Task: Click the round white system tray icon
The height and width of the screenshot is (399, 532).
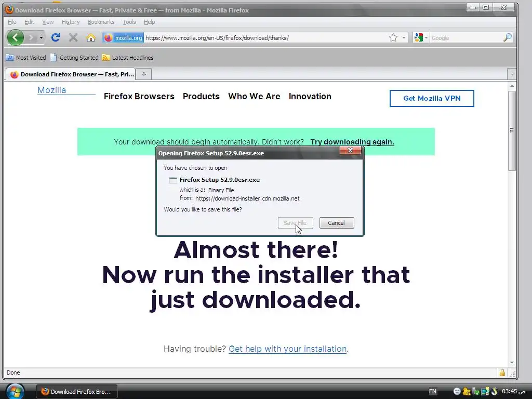Action: pos(457,392)
